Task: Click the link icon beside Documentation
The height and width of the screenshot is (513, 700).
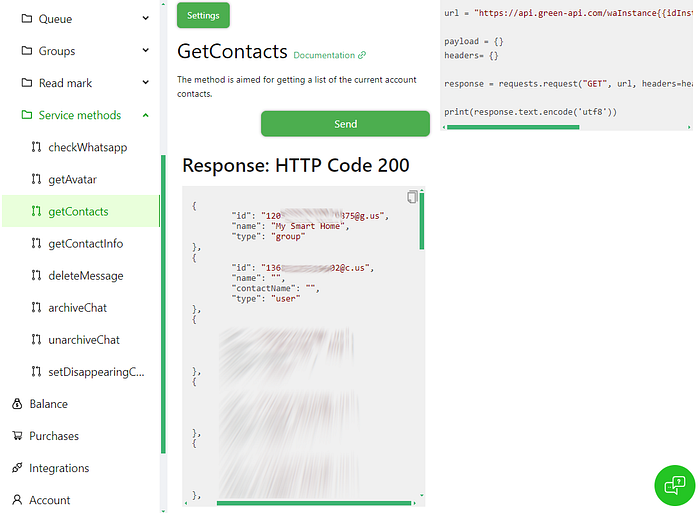Action: (x=362, y=55)
